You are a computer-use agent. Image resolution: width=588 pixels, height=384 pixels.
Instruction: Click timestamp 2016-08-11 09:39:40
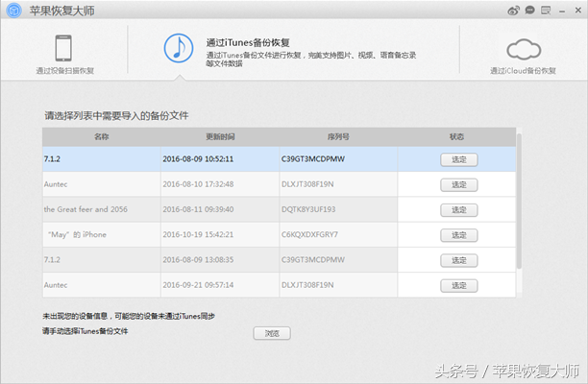point(198,209)
